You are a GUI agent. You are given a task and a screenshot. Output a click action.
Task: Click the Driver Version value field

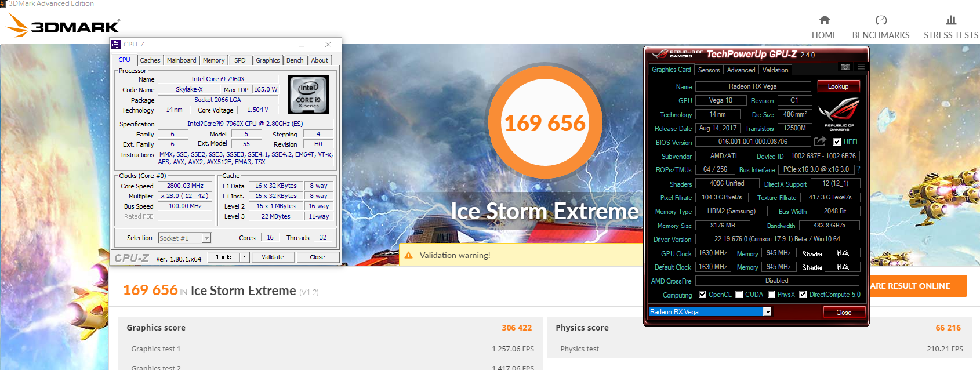click(777, 239)
